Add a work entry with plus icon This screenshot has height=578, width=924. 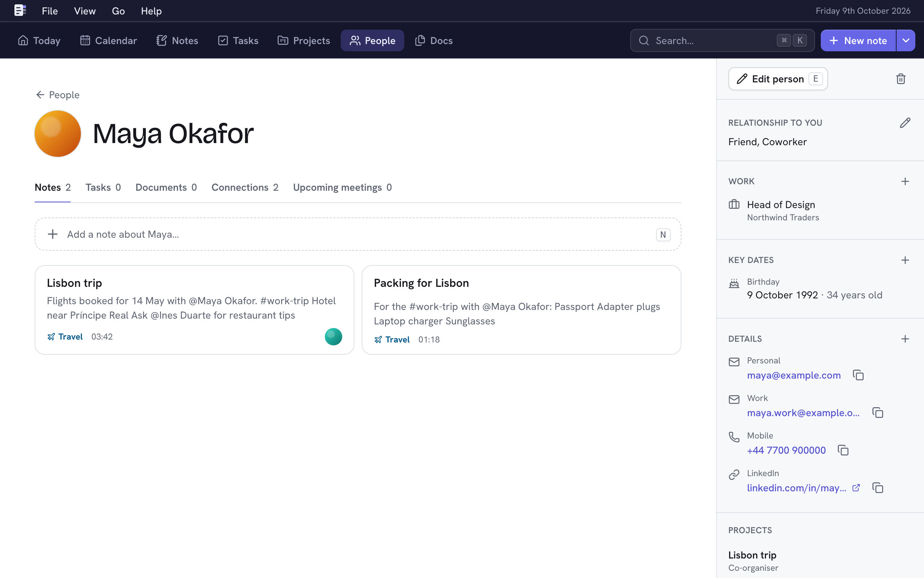[905, 181]
